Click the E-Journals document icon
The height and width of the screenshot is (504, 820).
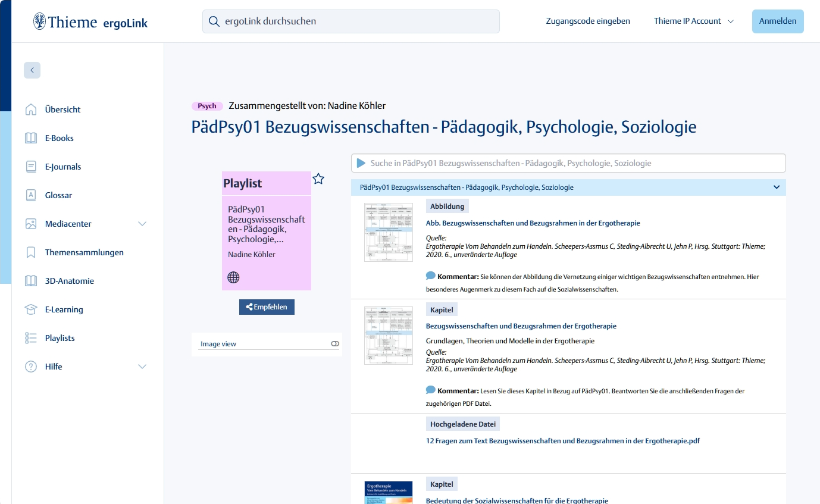click(31, 167)
